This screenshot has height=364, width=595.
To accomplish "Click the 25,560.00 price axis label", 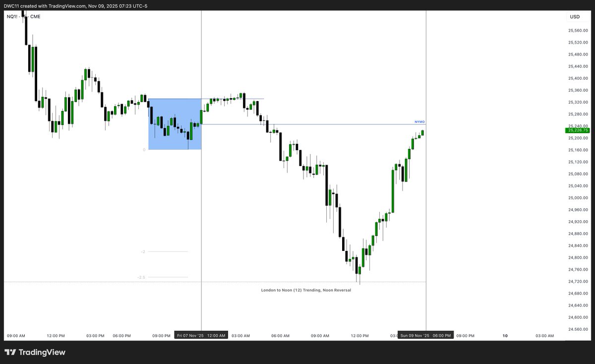I will tap(578, 31).
